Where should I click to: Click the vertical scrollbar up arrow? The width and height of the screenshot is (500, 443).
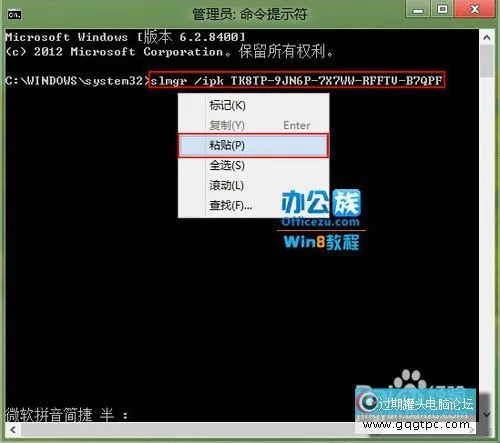coord(487,37)
